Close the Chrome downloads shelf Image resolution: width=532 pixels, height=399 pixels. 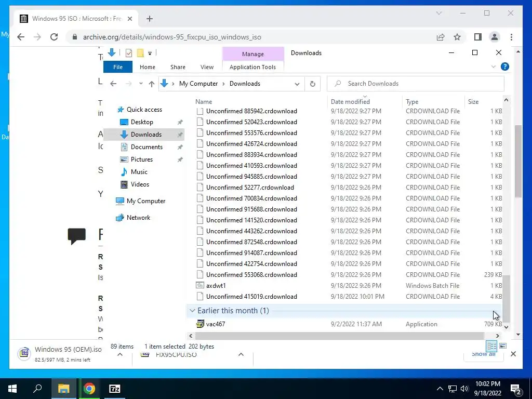coord(513,354)
